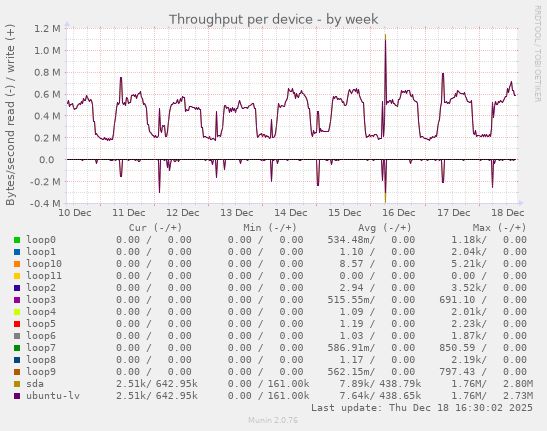Screen dimensions: 547x431
Task: Select the loop1 legend label
Action: 41,252
